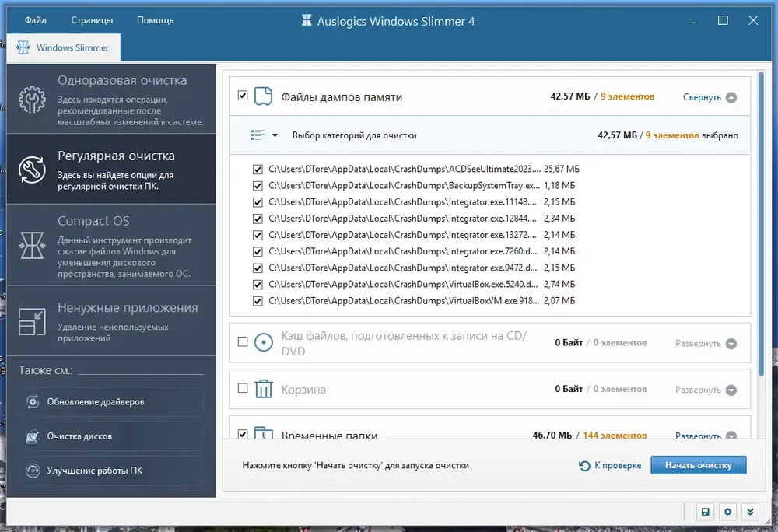The width and height of the screenshot is (778, 532).
Task: Click the category list view icon
Action: 258,135
